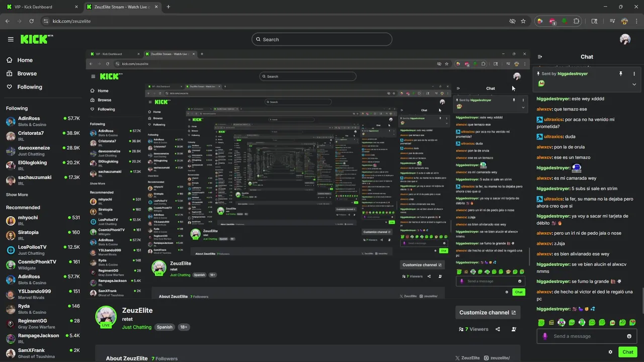
Task: Unpin the pinned message with the pin icon
Action: (620, 73)
